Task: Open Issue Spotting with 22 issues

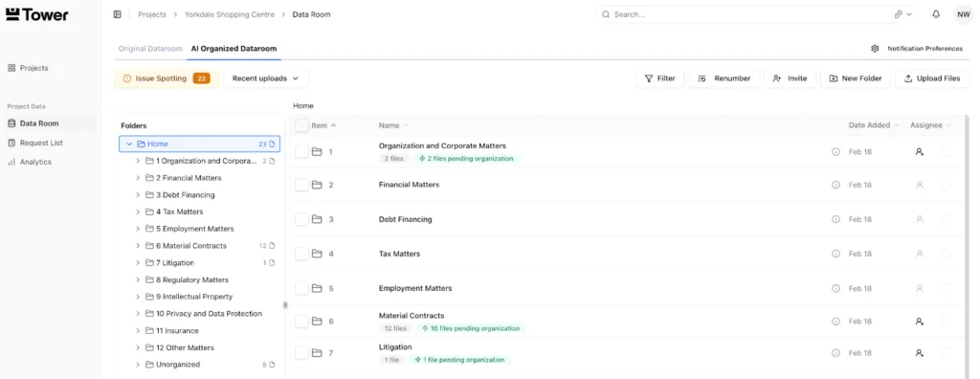Action: 167,78
